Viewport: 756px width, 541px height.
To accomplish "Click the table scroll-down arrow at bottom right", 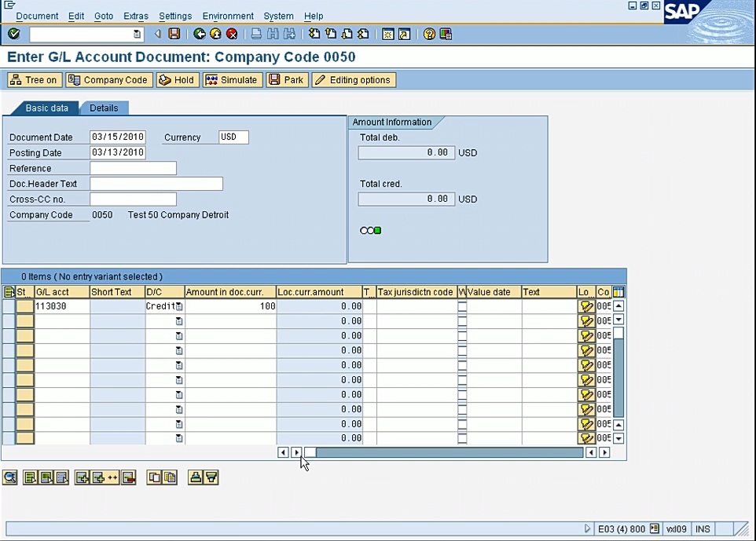I will (618, 438).
